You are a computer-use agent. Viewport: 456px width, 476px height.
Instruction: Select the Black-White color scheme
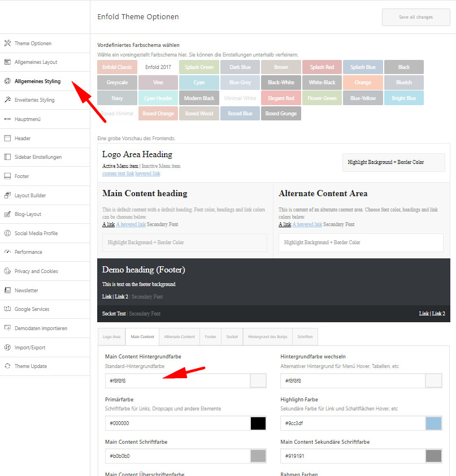(281, 83)
